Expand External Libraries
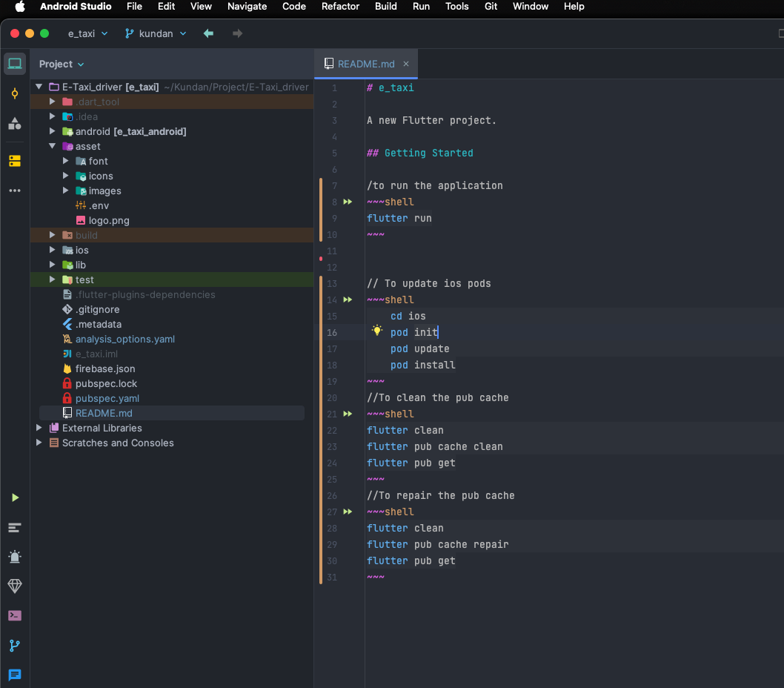The width and height of the screenshot is (784, 688). 39,428
